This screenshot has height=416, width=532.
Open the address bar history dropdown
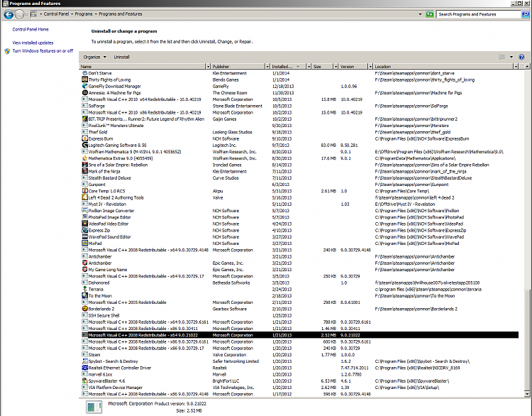click(x=420, y=14)
